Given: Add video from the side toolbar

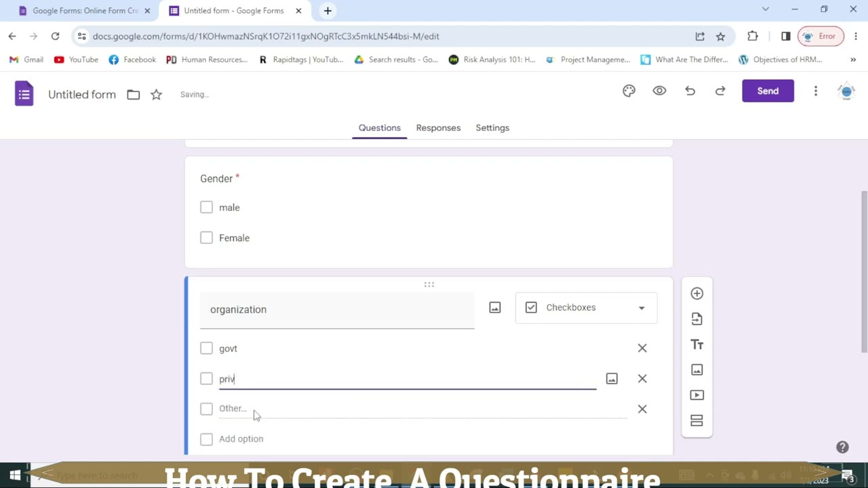Looking at the screenshot, I should pyautogui.click(x=696, y=395).
